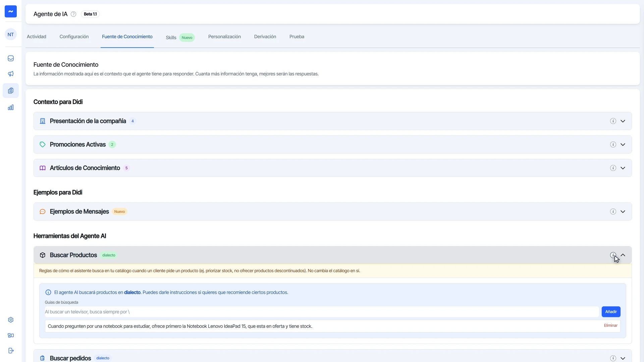Open the Skills tab
The image size is (644, 362).
pos(171,38)
